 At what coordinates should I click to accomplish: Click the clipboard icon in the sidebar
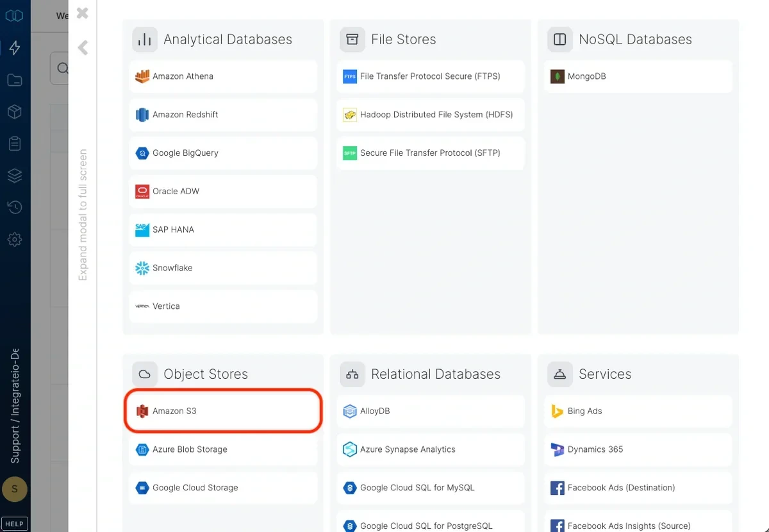pos(14,143)
